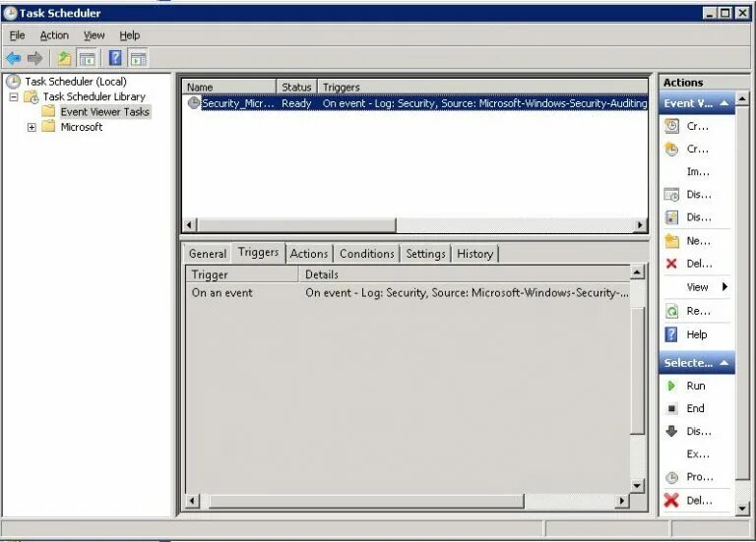
Task: Open the View menu in the menu bar
Action: pyautogui.click(x=94, y=35)
